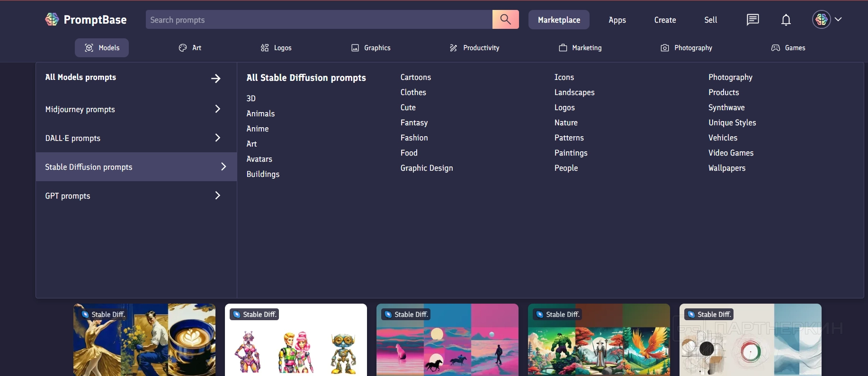Go to the Icons category
This screenshot has height=376, width=868.
(x=564, y=77)
